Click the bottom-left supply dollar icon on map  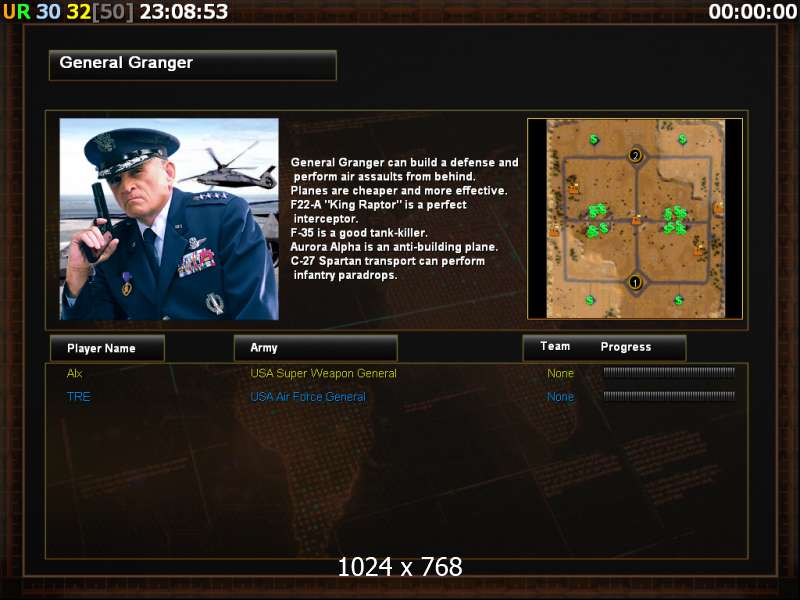pyautogui.click(x=590, y=300)
